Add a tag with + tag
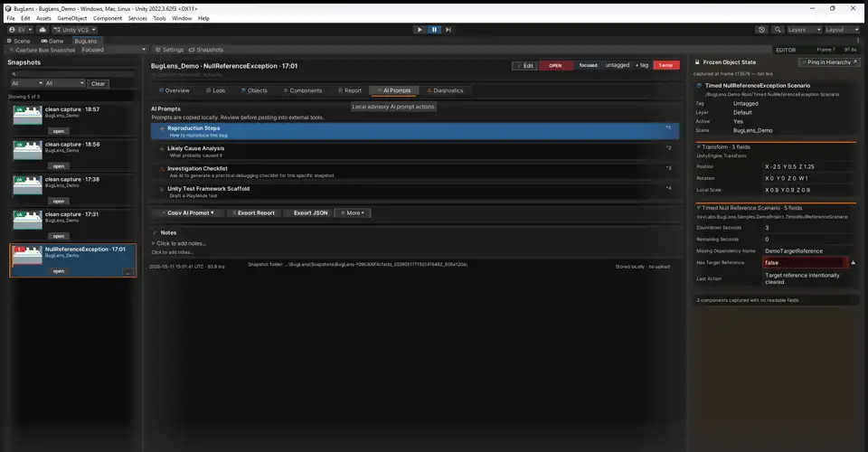The image size is (868, 452). [642, 65]
